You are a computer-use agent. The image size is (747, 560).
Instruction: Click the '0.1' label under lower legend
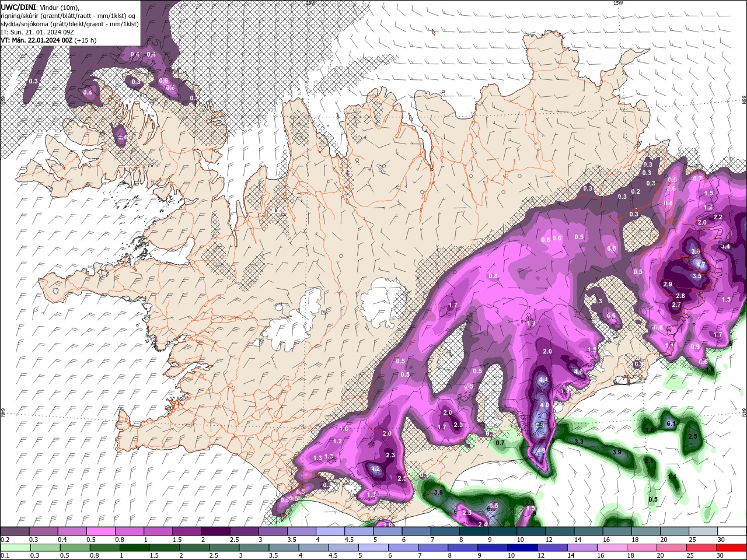point(5,555)
